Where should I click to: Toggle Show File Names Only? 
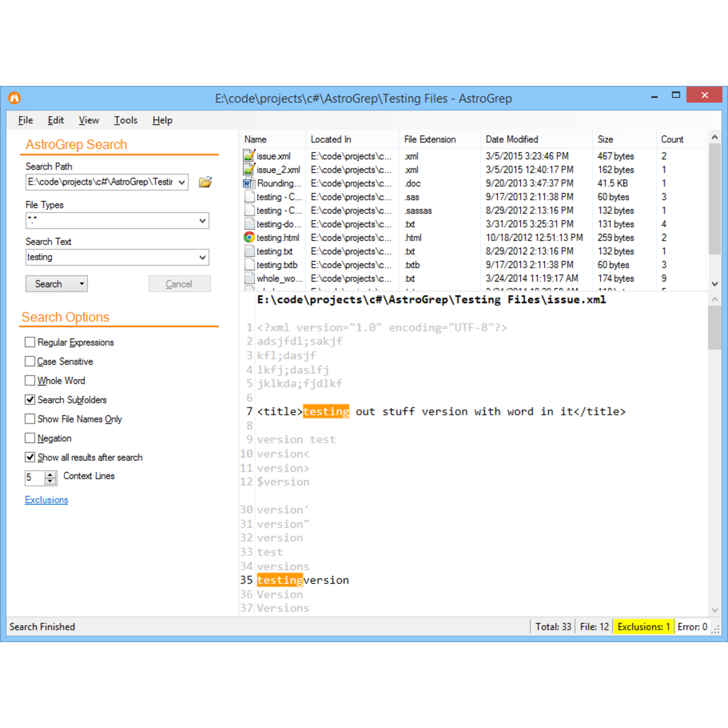pos(30,419)
